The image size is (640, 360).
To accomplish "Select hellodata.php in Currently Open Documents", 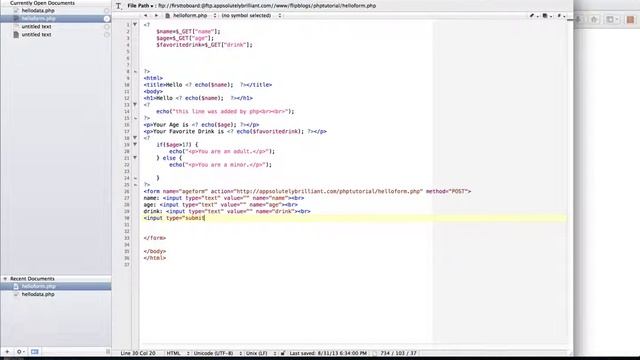I will click(38, 11).
